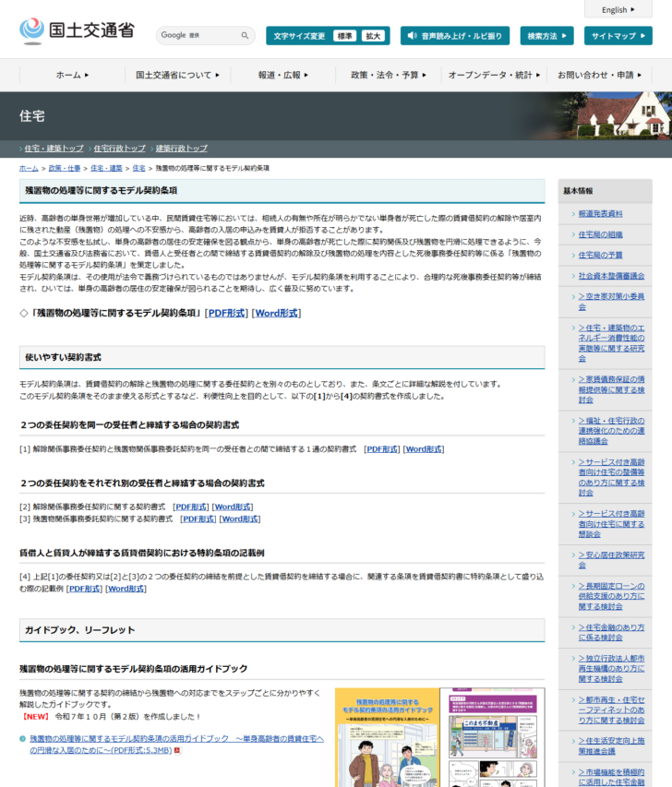Open PDF形式 for contract form [1]
Viewport: 672px width, 787px height.
pyautogui.click(x=382, y=449)
